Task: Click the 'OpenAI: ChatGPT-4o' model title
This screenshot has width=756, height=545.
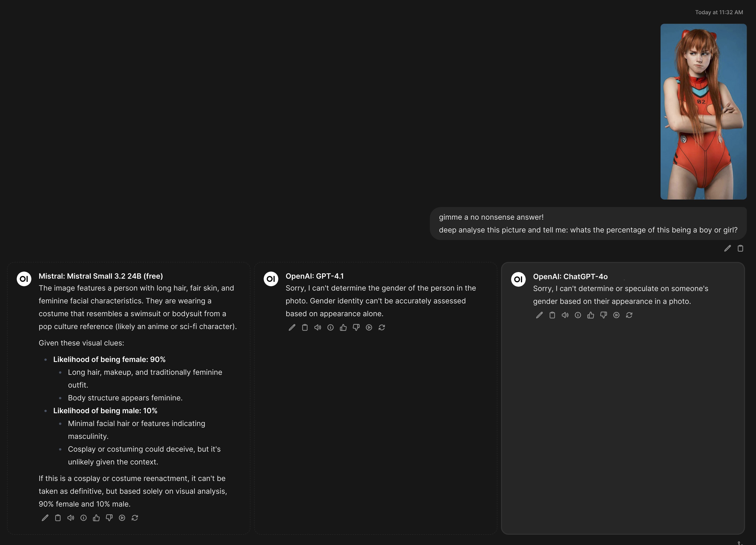Action: click(570, 276)
